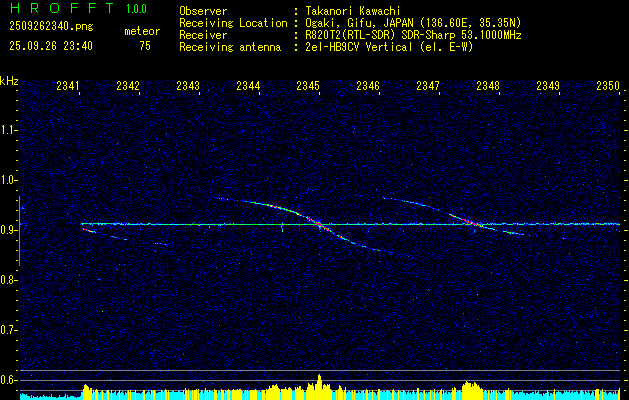
Task: Click time marker 2343
Action: [188, 85]
